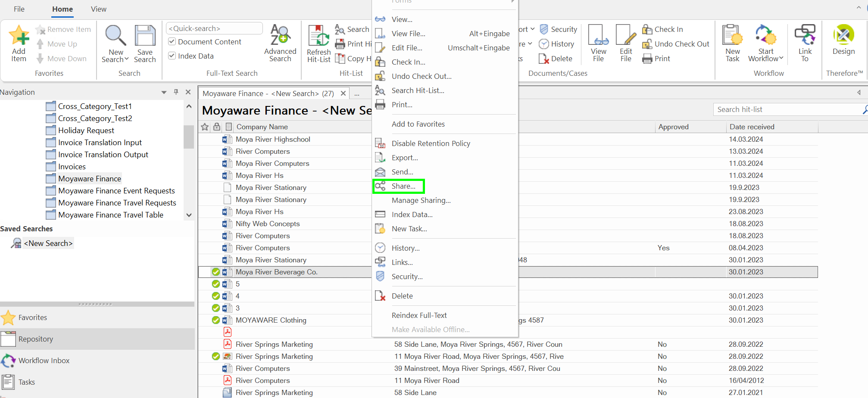Choose Links... in context menu
The width and height of the screenshot is (868, 398).
(402, 262)
